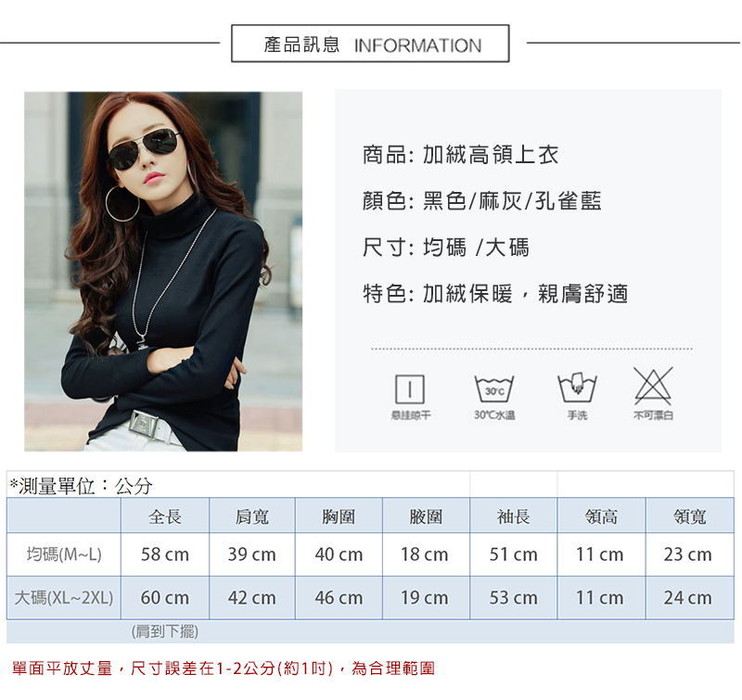Click the model product photo
This screenshot has width=742, height=700.
[x=163, y=272]
